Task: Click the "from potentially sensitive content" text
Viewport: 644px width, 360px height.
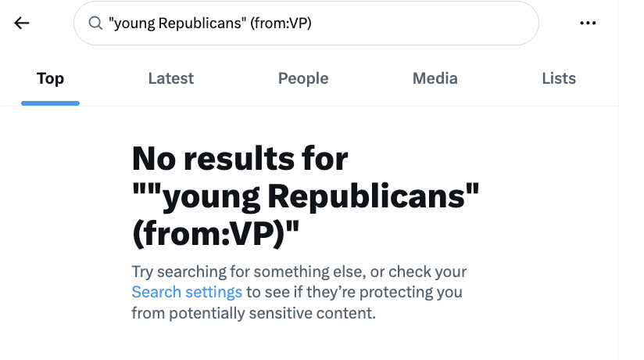Action: 253,313
